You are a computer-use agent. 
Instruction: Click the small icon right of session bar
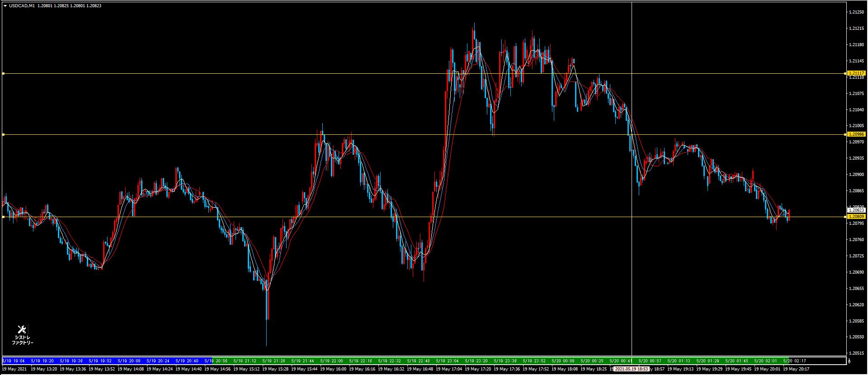[x=849, y=361]
